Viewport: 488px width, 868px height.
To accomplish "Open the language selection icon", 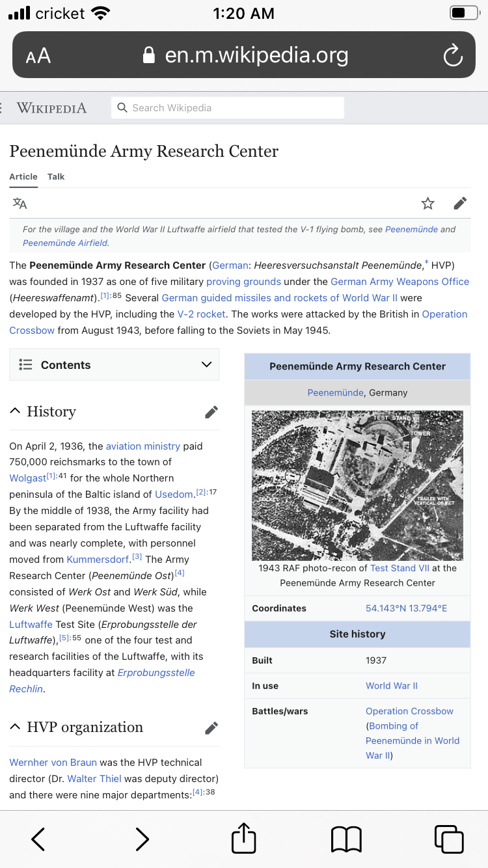I will [x=20, y=204].
